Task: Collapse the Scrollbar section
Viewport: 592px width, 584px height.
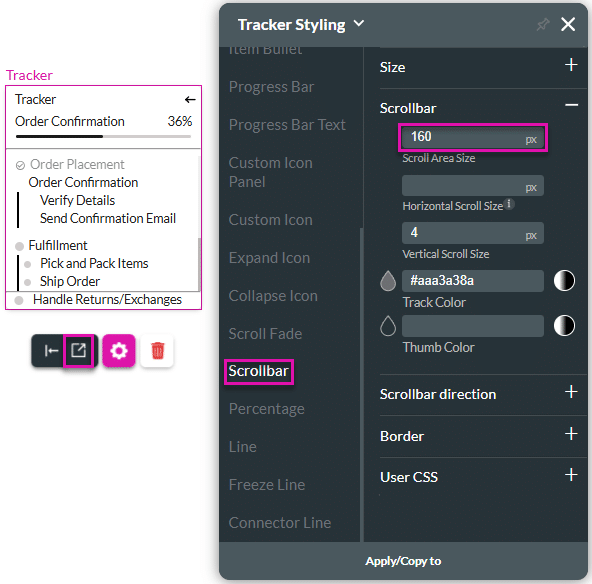Action: tap(571, 105)
